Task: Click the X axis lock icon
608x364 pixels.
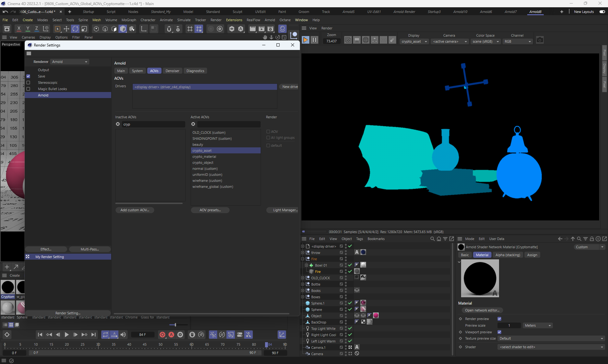Action: [x=19, y=29]
